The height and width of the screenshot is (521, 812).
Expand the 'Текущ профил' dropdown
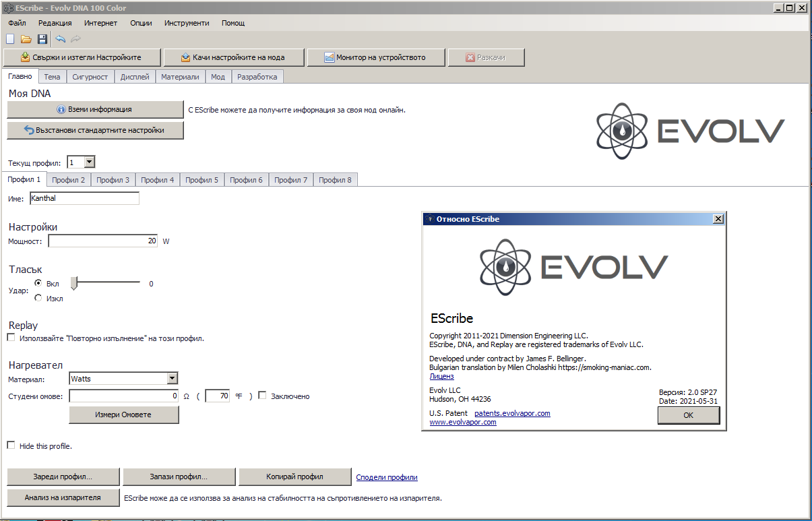point(90,162)
